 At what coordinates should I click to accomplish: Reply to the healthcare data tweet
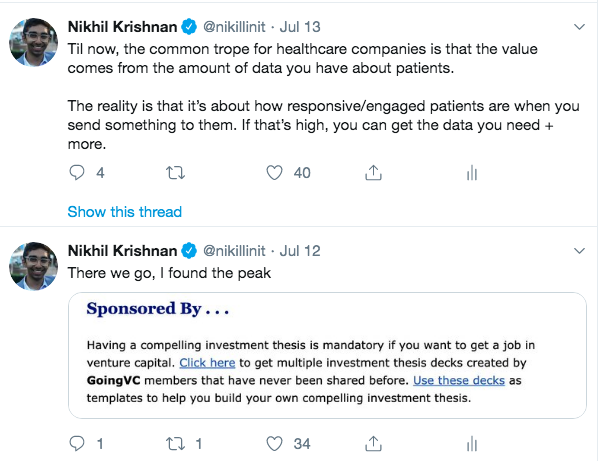77,173
